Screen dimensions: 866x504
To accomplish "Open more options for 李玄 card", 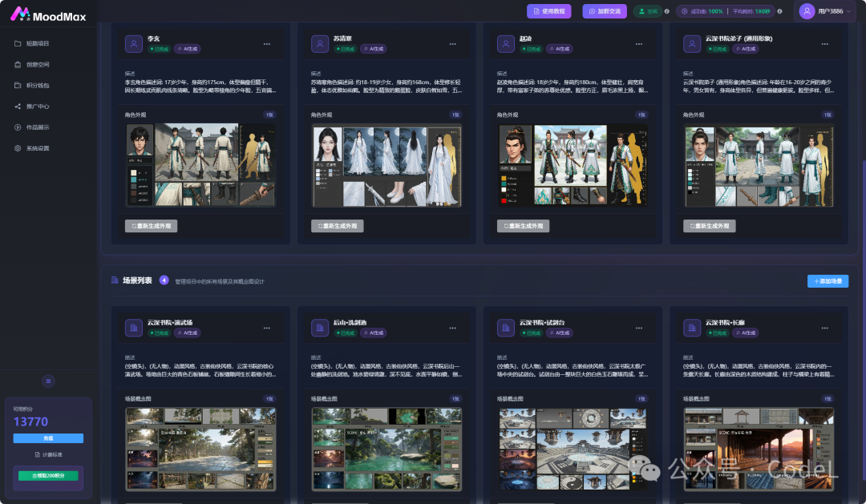I will click(267, 44).
